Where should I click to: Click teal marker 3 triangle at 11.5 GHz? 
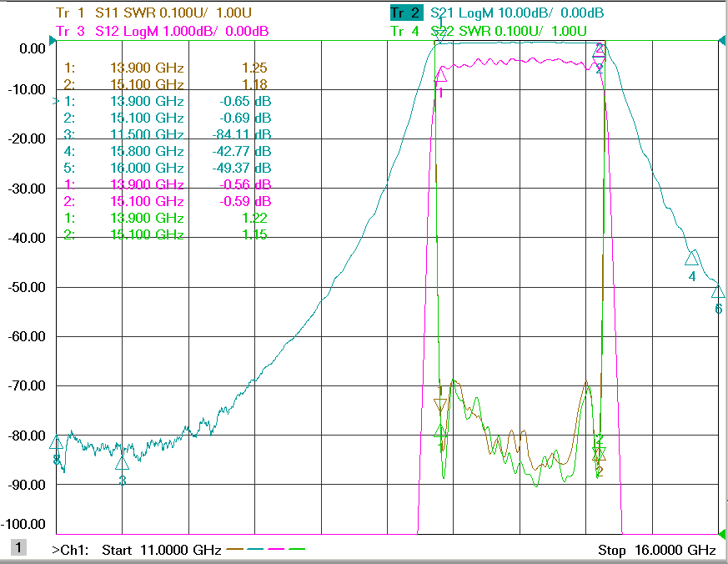[122, 463]
